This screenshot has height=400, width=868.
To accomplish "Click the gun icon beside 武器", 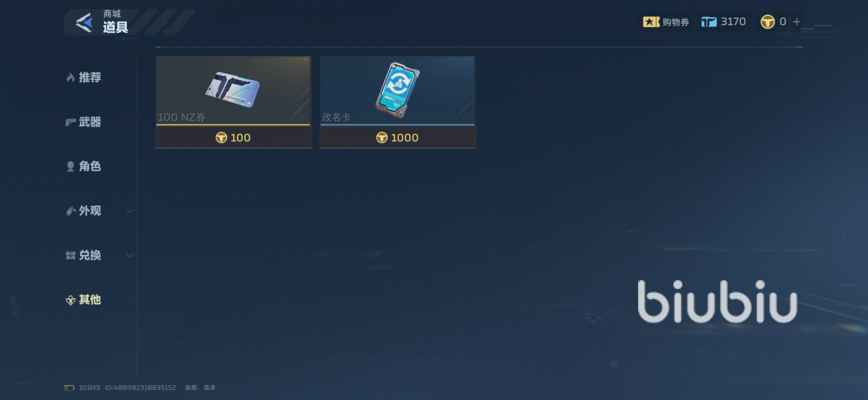I will tap(71, 122).
